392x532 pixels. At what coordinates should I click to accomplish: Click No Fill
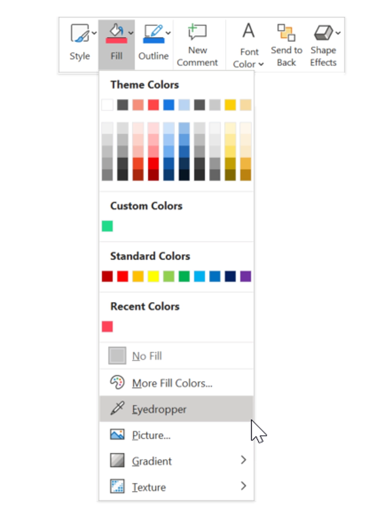coord(147,356)
